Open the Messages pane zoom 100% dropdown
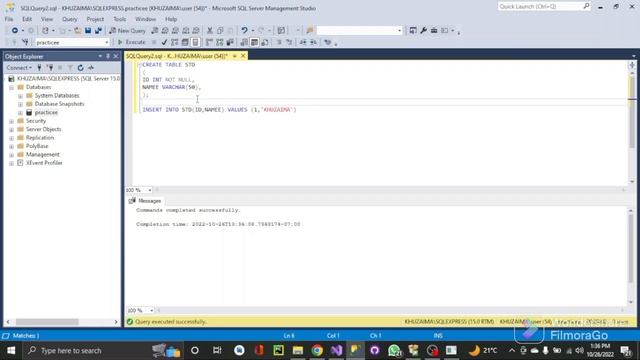 tap(151, 311)
